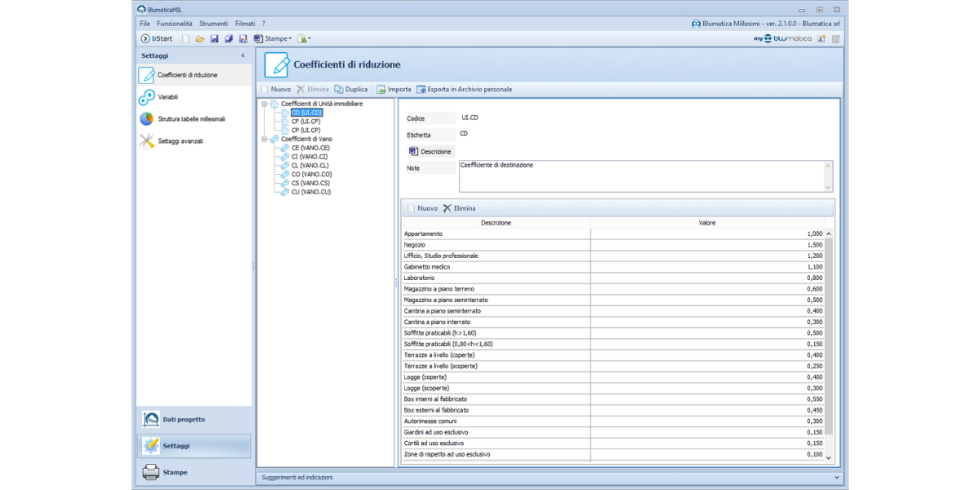This screenshot has height=490, width=980.
Task: Click the Coefficienti di riduzione sidebar icon
Action: click(x=147, y=75)
